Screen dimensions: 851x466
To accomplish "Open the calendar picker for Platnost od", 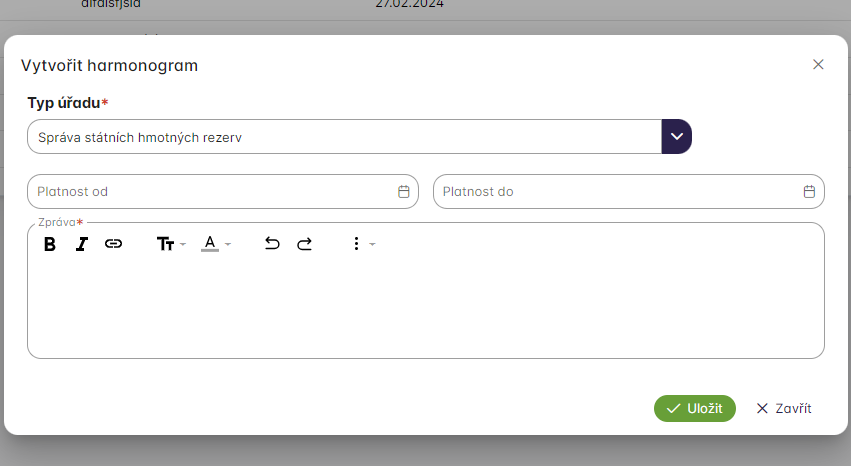I will [x=404, y=192].
